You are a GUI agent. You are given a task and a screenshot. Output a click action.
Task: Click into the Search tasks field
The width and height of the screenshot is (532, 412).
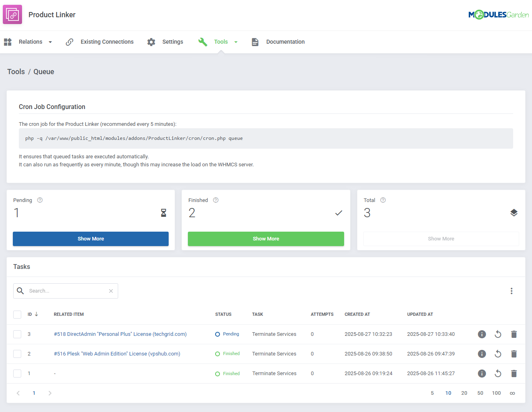pyautogui.click(x=66, y=291)
